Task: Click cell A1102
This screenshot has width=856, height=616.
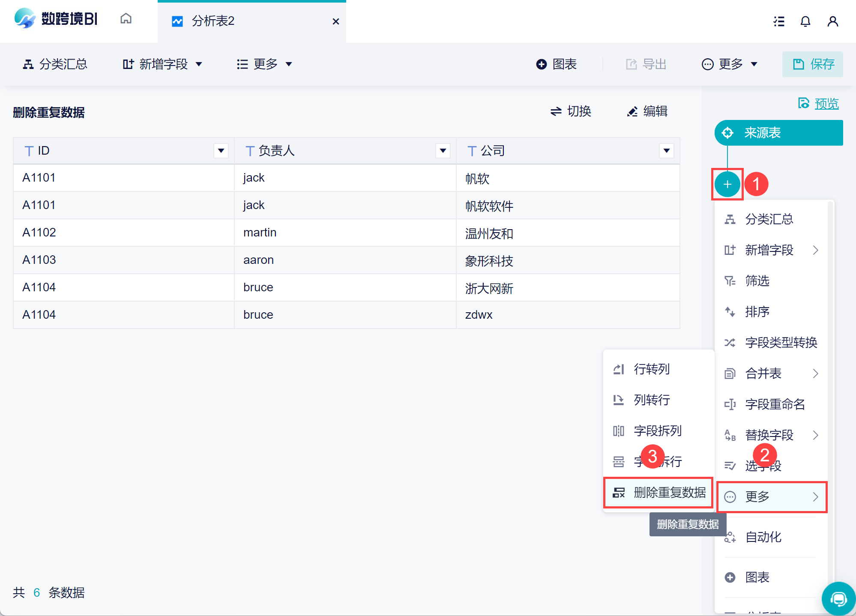Action: [123, 233]
